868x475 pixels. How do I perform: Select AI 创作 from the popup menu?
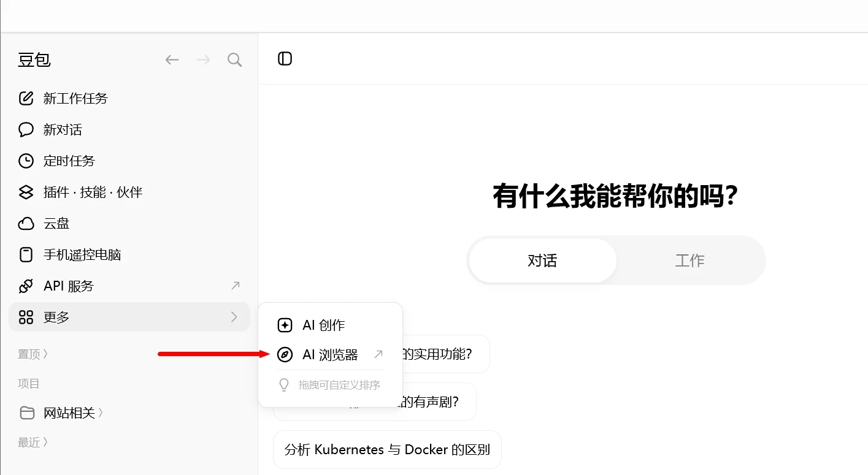[330, 325]
